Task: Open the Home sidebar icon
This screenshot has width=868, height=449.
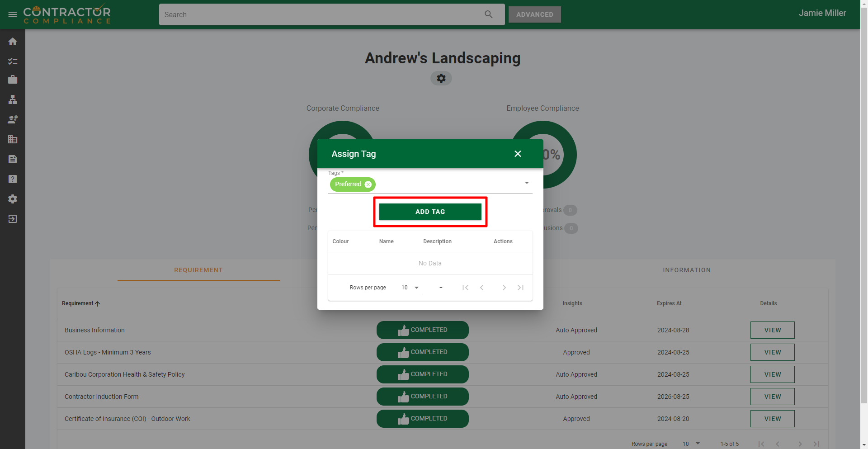Action: pos(13,42)
